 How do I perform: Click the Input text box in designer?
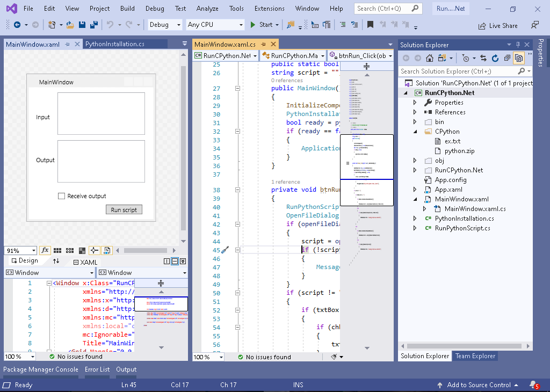[101, 113]
